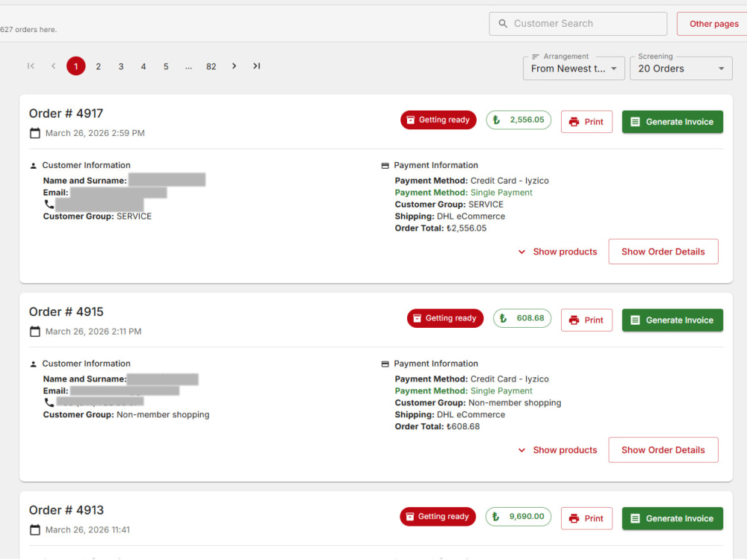Viewport: 747px width, 560px height.
Task: Click the date March 26, 2026 2:11 PM
Action: tap(93, 332)
